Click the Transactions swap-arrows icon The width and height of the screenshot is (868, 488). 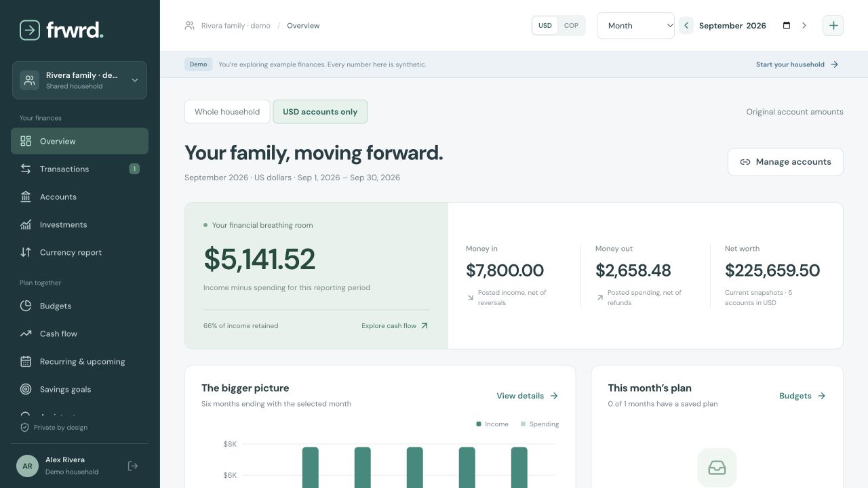pos(26,169)
